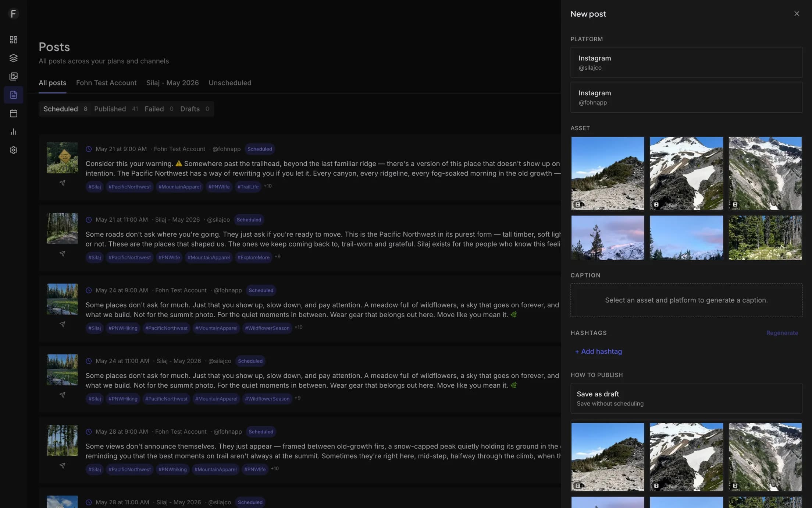
Task: Open the Fohn logo home icon
Action: tap(13, 14)
